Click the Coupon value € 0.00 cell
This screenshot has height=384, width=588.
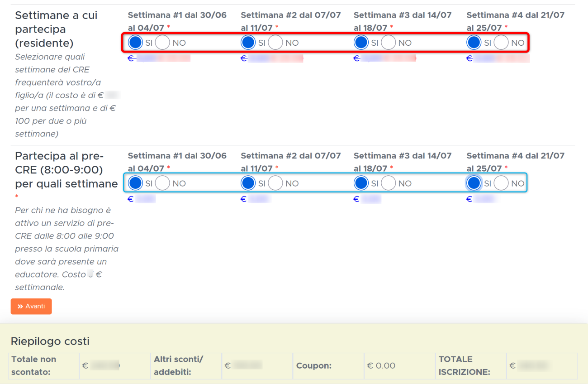click(x=381, y=365)
